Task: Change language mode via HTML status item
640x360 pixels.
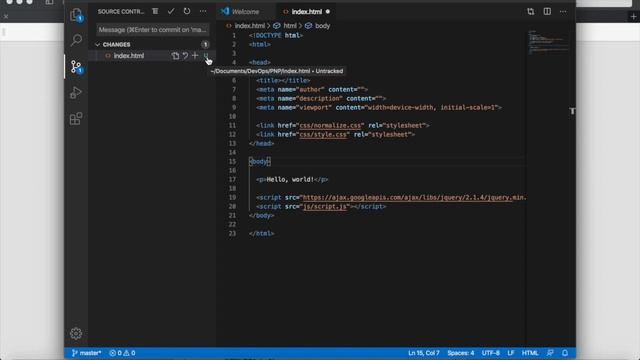Action: pos(530,353)
